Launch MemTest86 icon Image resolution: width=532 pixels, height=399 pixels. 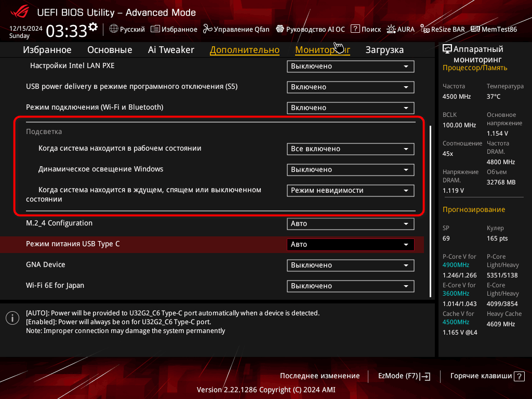475,29
